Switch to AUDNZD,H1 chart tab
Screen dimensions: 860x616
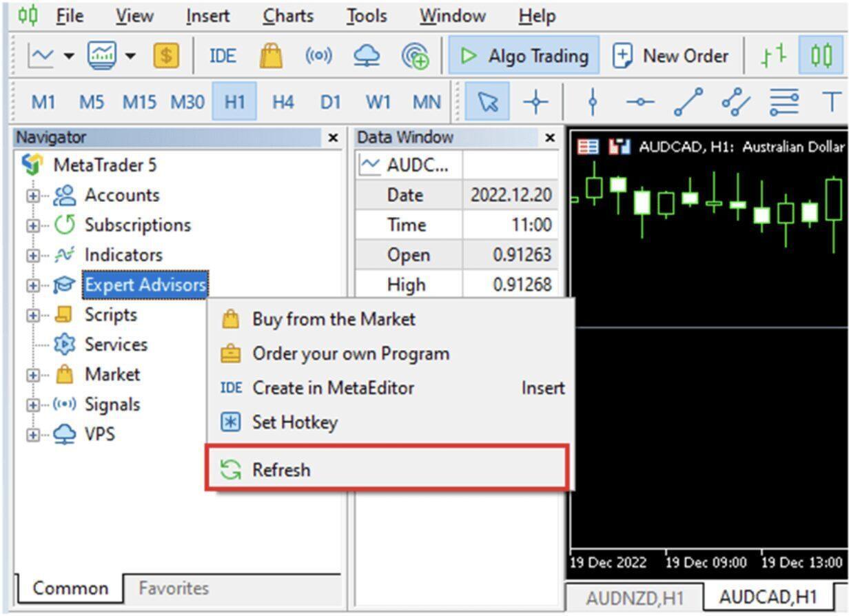[x=635, y=598]
